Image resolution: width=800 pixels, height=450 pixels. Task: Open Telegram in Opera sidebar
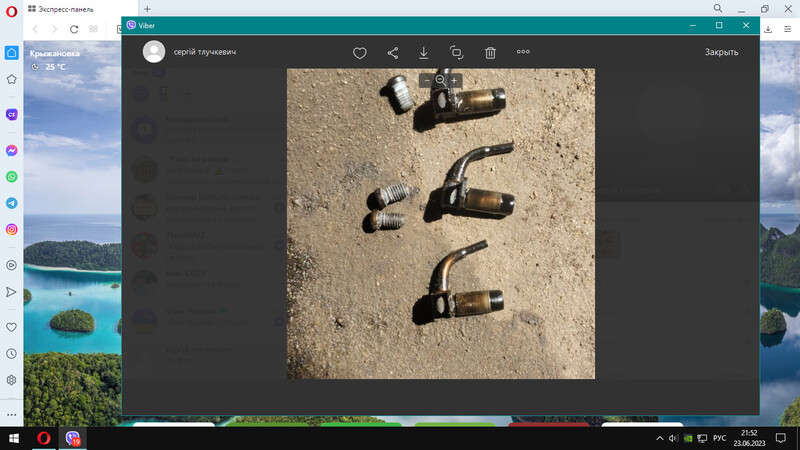(x=12, y=203)
